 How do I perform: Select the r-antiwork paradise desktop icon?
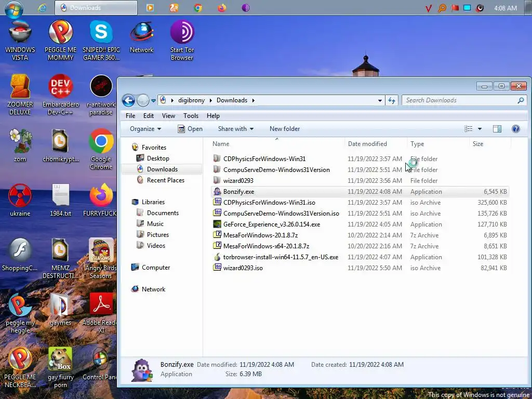tap(101, 96)
